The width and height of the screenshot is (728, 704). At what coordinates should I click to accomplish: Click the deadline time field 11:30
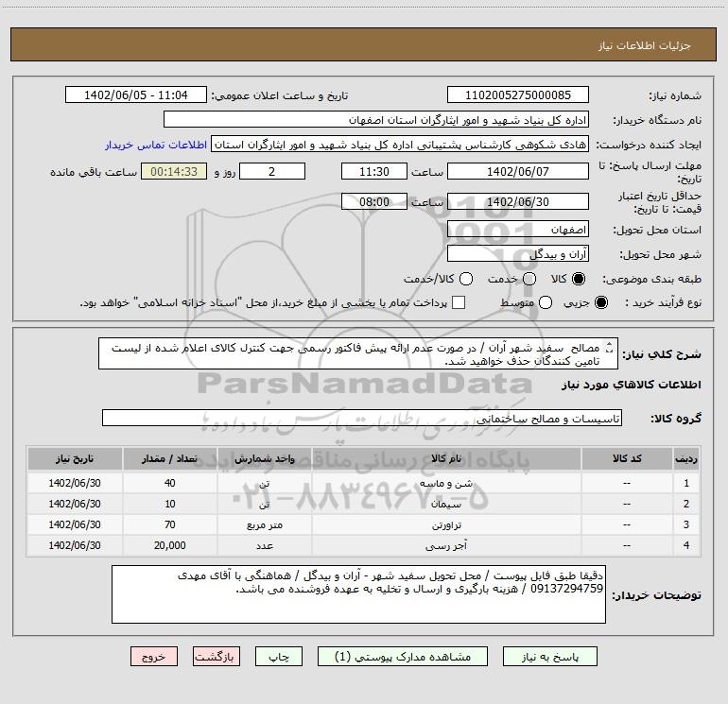point(374,171)
